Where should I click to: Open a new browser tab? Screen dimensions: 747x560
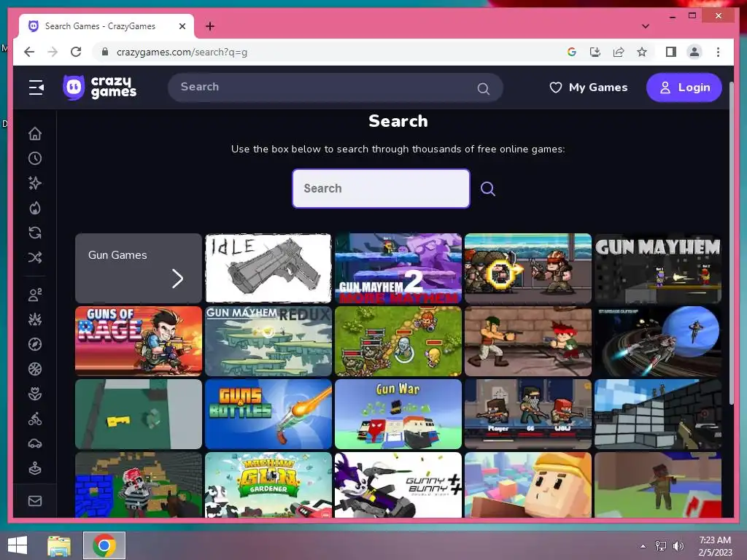[x=209, y=26]
